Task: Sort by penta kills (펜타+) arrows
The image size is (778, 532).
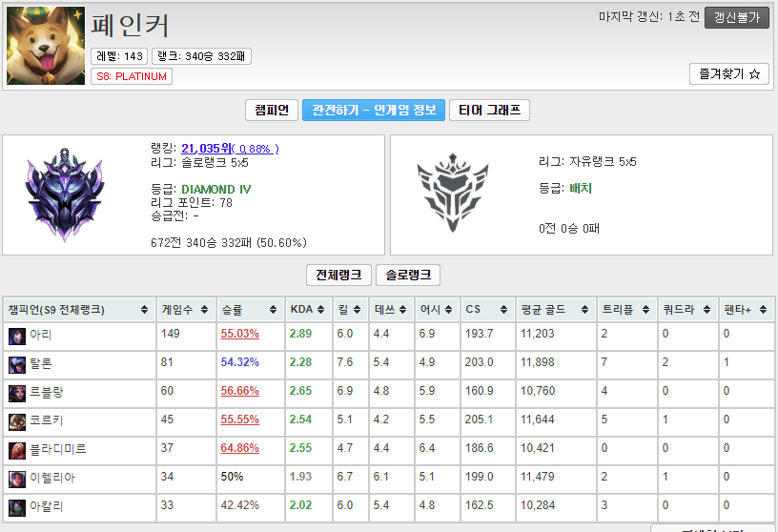Action: tap(763, 310)
